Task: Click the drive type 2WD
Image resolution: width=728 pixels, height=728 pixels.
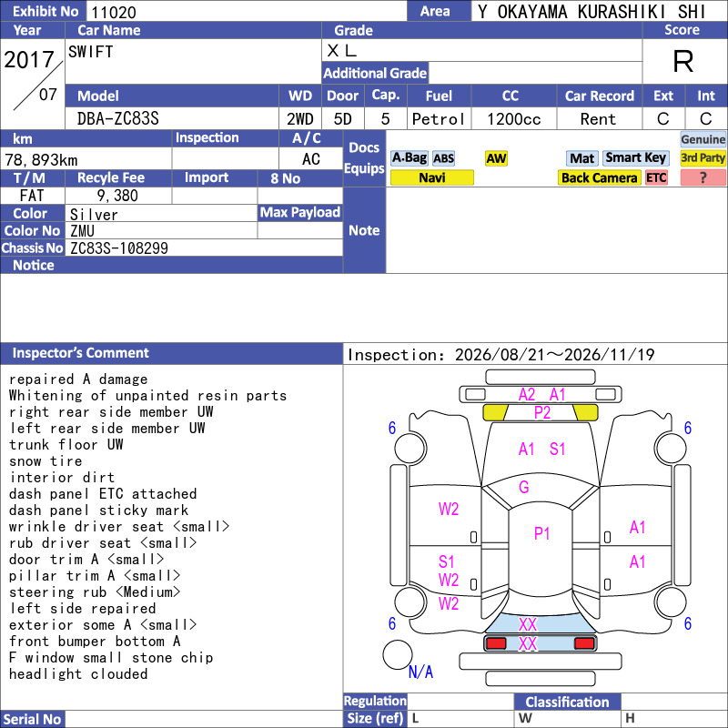Action: [300, 119]
